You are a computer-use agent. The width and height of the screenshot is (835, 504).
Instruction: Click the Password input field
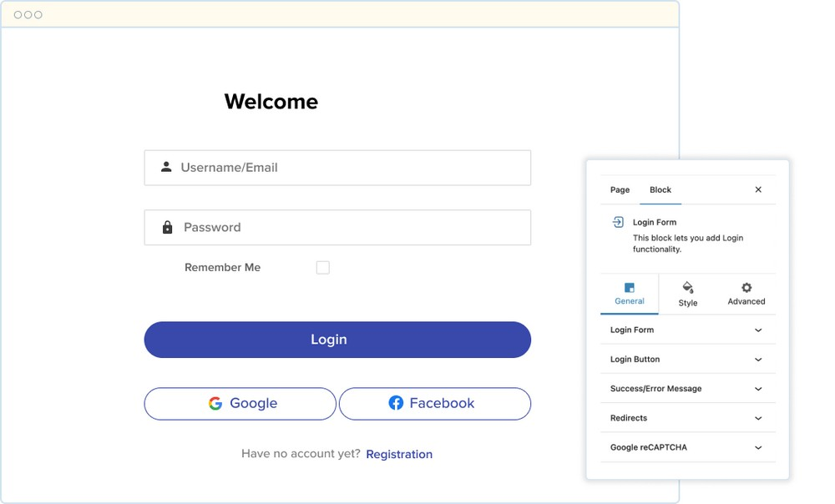(x=337, y=227)
